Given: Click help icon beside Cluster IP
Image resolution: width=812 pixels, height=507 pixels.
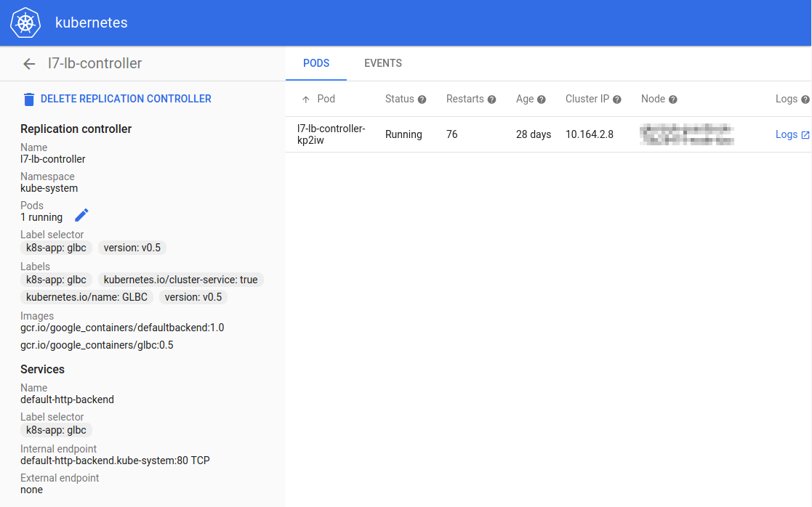Looking at the screenshot, I should [x=617, y=100].
